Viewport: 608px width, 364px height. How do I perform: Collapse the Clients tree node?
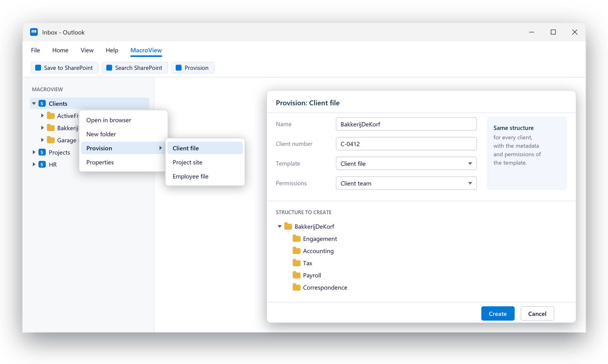point(34,103)
